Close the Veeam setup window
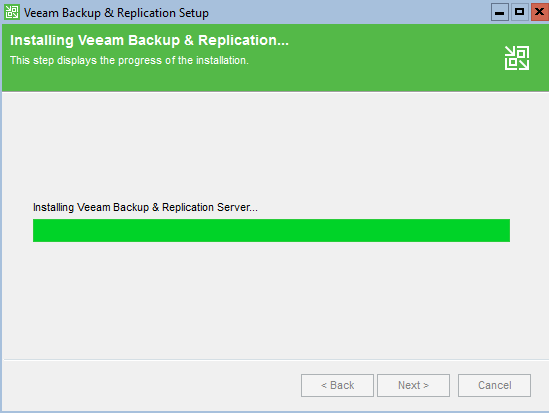This screenshot has height=413, width=549. 540,12
